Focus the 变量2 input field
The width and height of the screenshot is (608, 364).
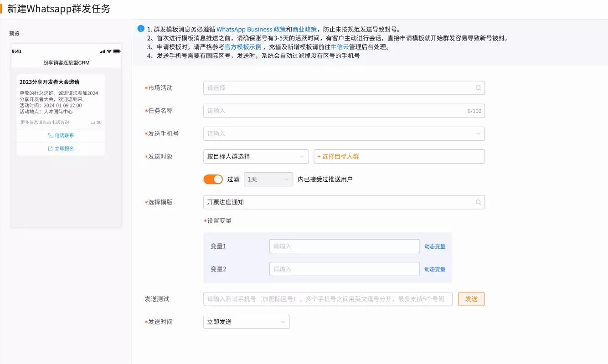point(345,269)
